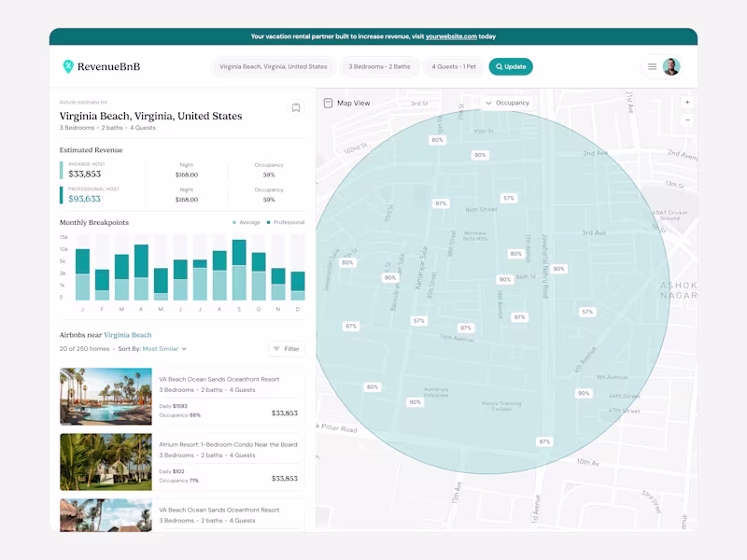Toggle the Professional legend series

click(x=286, y=222)
